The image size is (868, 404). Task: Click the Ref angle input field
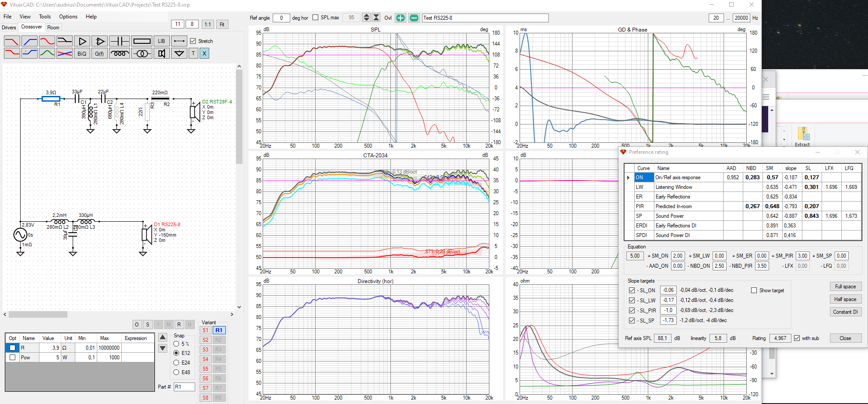281,18
